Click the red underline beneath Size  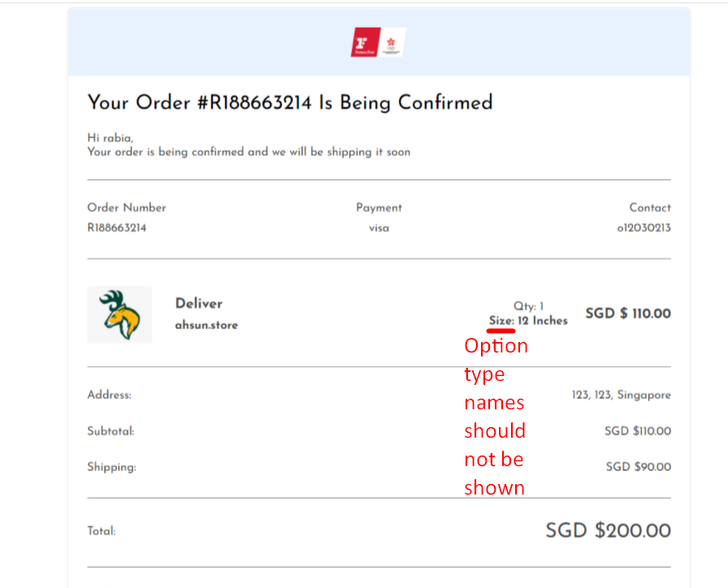tap(501, 331)
